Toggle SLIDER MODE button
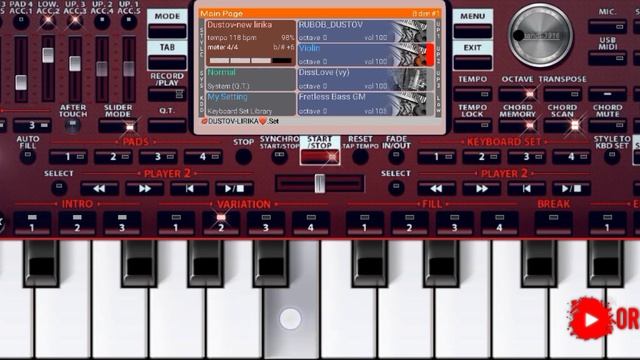 coord(118,126)
